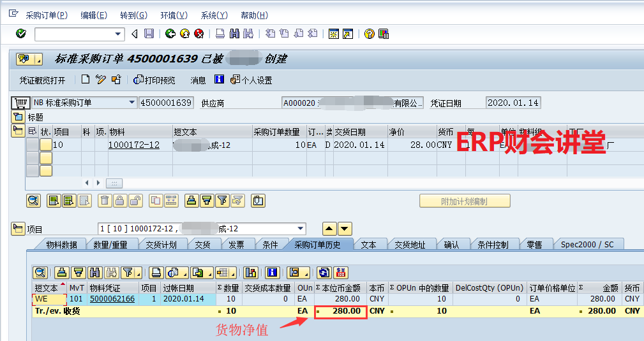Open the 采购订单(P) menu
The width and height of the screenshot is (644, 341).
tap(46, 15)
